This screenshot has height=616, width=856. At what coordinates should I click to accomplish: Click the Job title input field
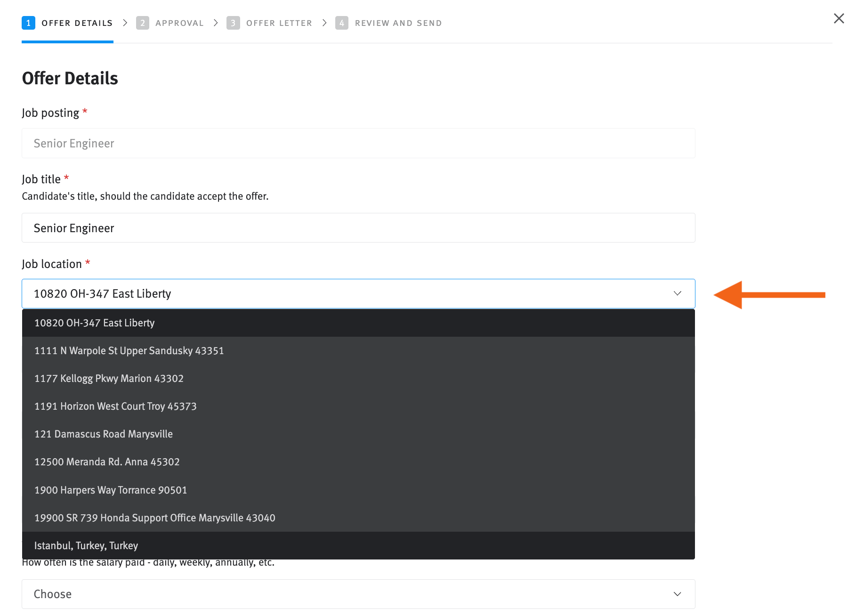(x=358, y=228)
